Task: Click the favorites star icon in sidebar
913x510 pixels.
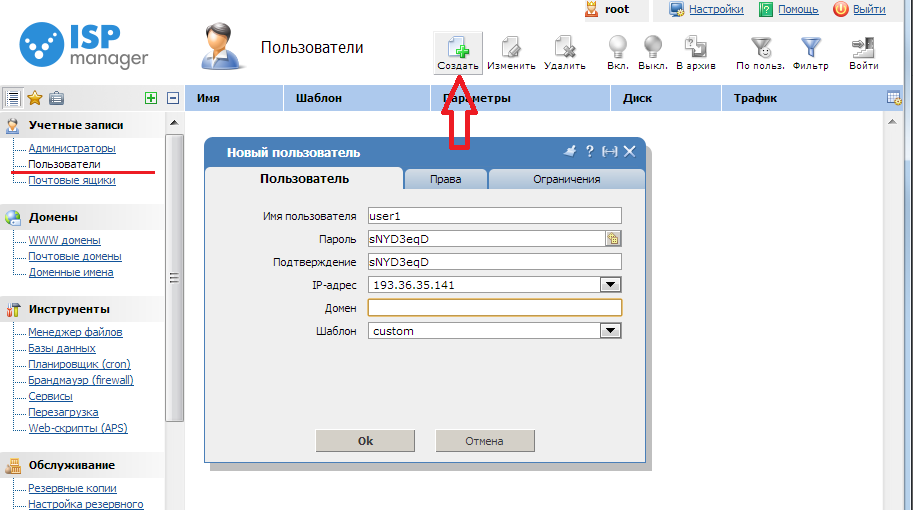Action: 34,98
